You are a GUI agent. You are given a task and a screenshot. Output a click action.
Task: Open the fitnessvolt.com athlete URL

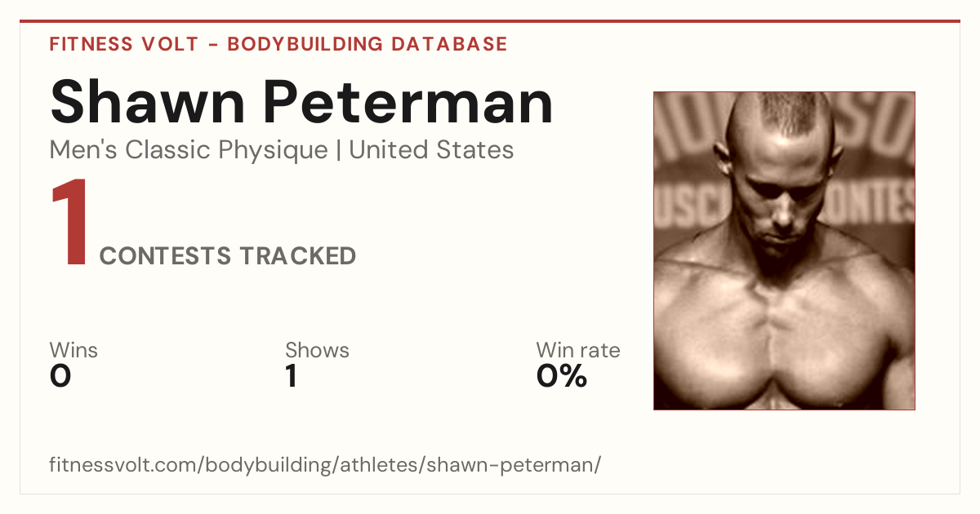325,466
